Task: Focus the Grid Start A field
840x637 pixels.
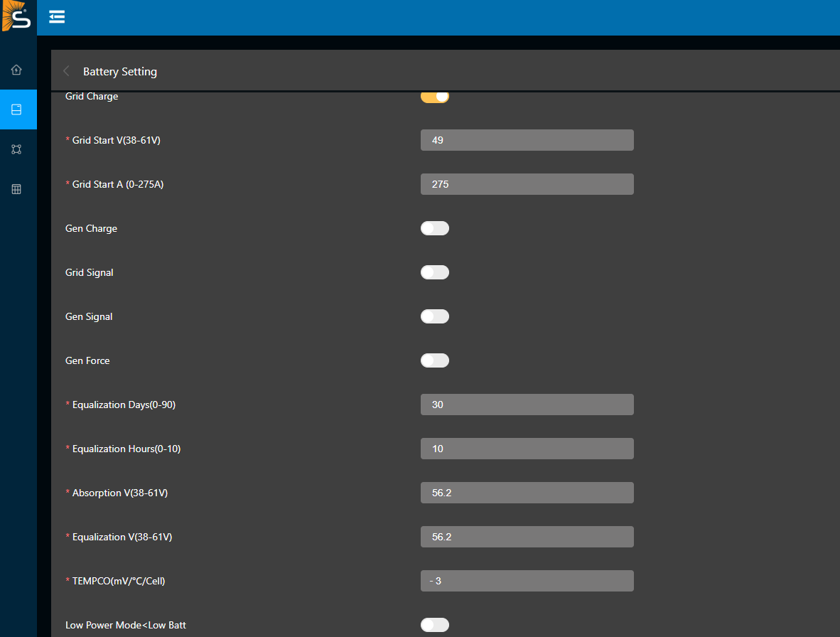Action: point(527,184)
